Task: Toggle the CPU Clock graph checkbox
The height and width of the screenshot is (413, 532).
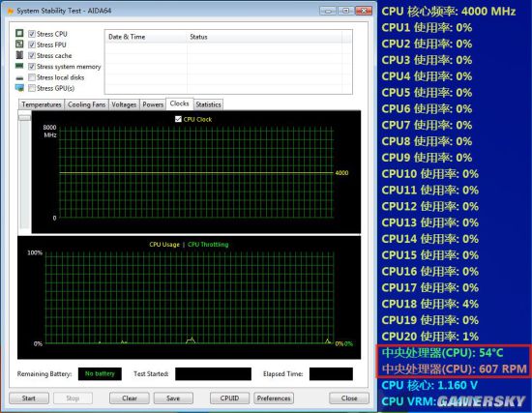Action: coord(178,119)
